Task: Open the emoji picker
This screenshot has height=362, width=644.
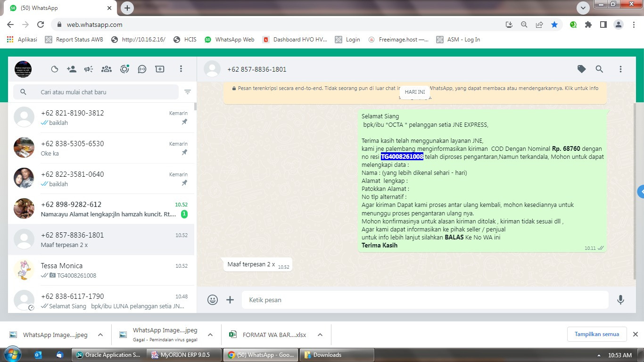Action: tap(213, 300)
